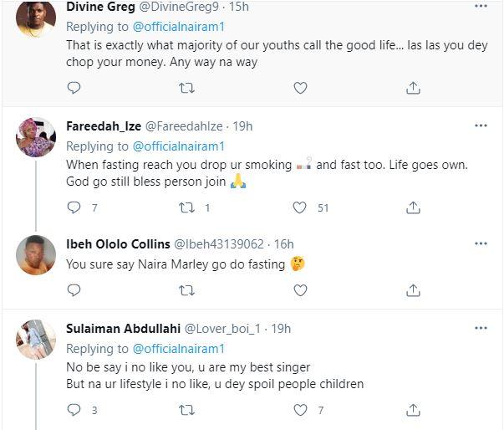
Task: Like Divine Greg's tweet
Action: pos(300,88)
